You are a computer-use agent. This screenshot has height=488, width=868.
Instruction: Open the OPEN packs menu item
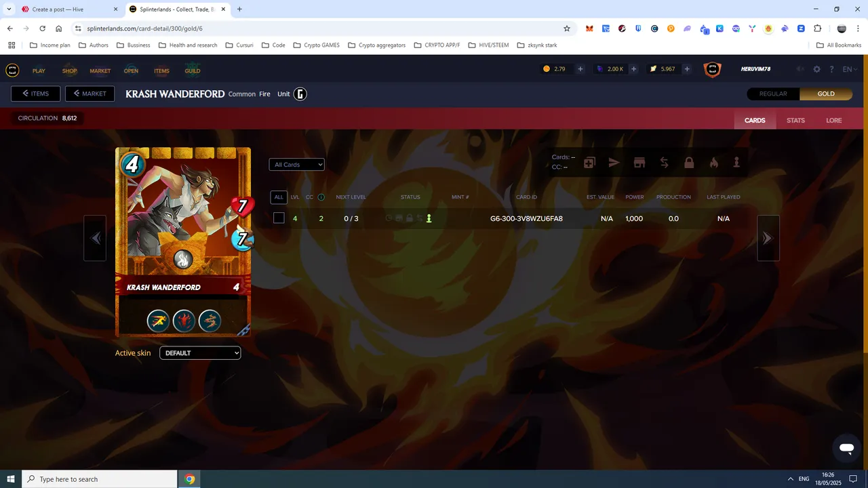pos(131,70)
